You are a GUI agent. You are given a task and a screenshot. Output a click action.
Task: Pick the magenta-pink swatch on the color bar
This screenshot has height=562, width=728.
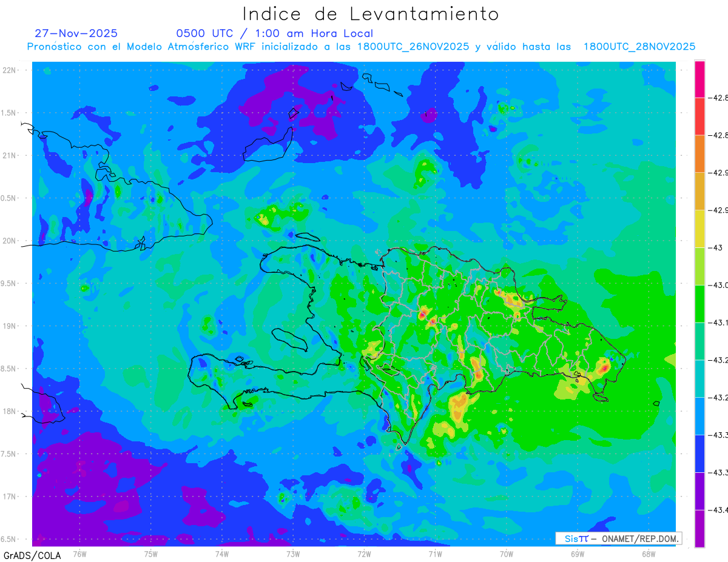pos(699,79)
